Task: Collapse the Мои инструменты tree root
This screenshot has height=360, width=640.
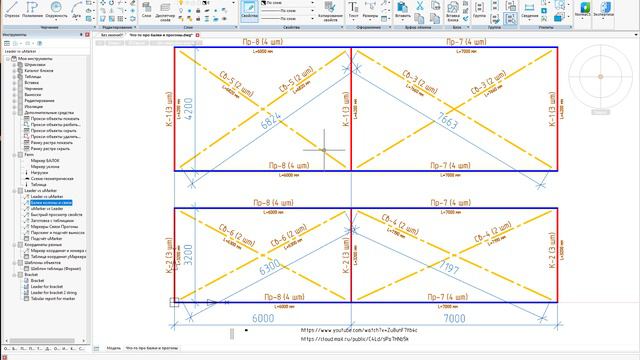Action: tap(8, 59)
